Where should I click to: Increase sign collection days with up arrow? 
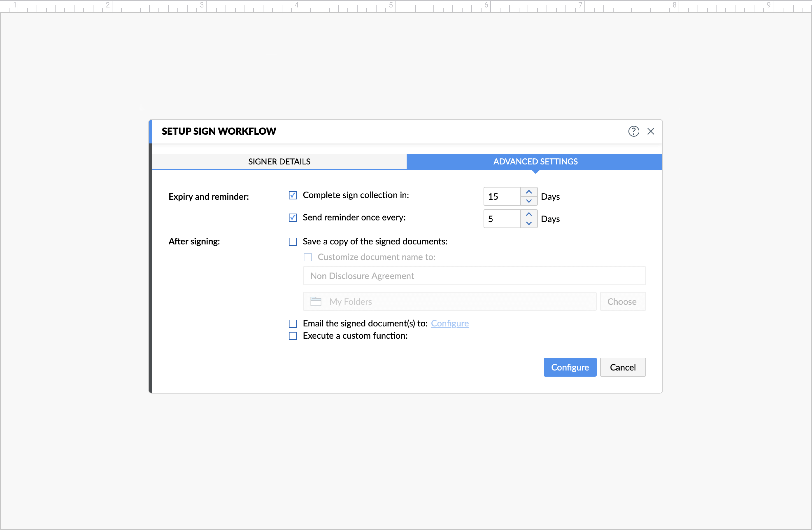[529, 192]
